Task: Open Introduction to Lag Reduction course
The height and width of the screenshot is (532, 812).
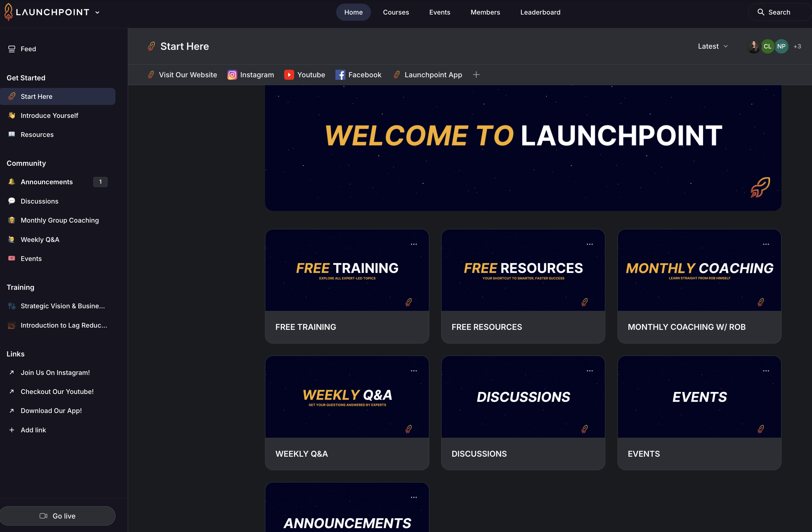Action: point(58,325)
